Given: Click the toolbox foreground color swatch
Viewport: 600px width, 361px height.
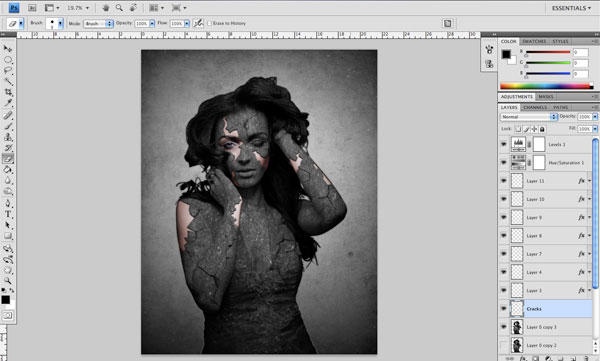Looking at the screenshot, I should pos(5,300).
